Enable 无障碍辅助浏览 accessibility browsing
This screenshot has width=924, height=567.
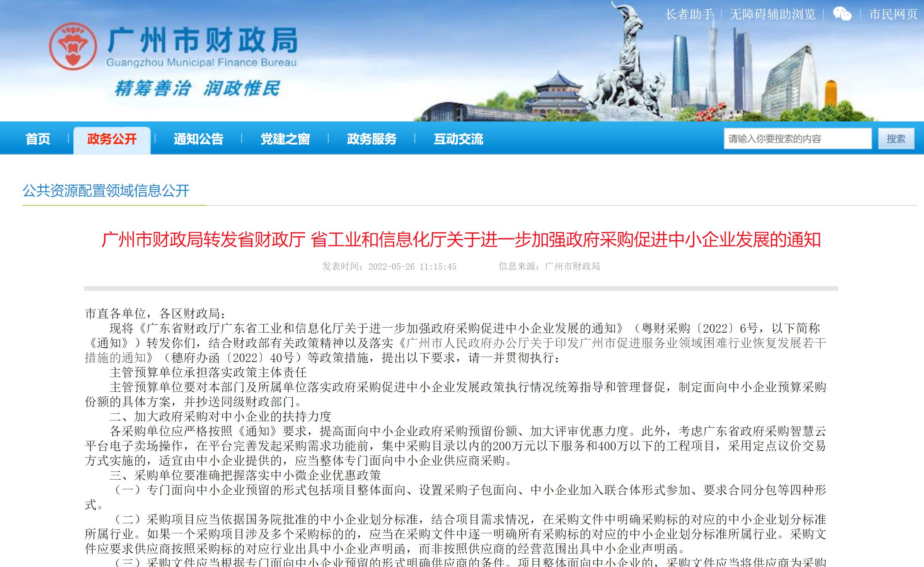point(772,14)
